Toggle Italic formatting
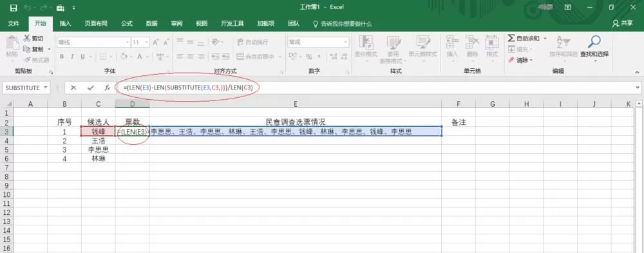 pyautogui.click(x=72, y=57)
